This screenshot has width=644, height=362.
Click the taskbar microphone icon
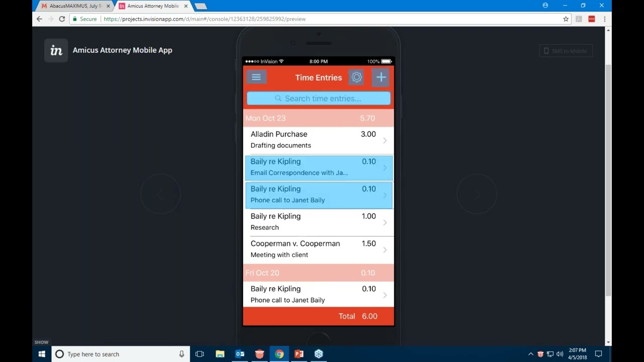(182, 354)
